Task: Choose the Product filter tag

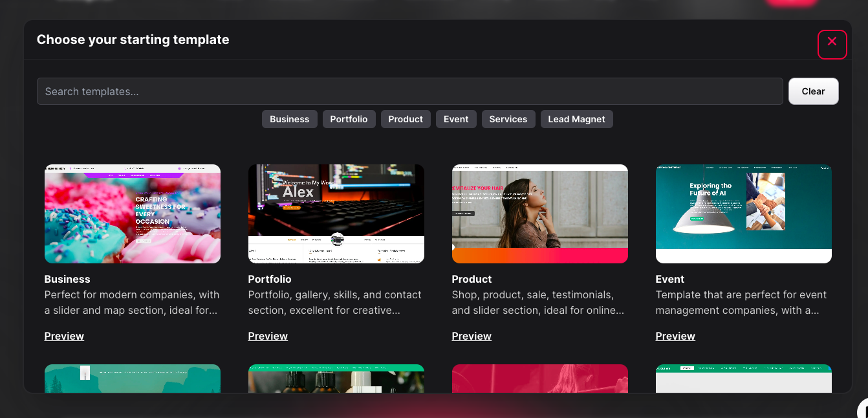Action: tap(406, 119)
